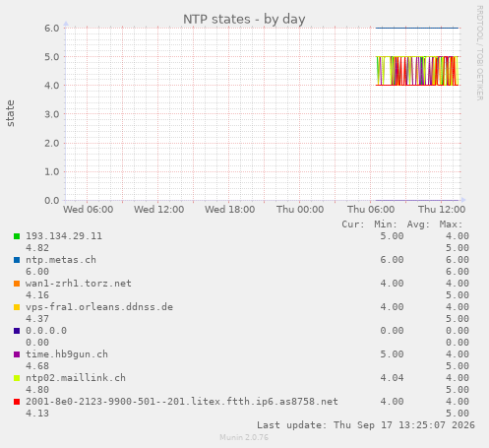Click the 3.0 y-axis tick label
489x448 pixels.
52,114
